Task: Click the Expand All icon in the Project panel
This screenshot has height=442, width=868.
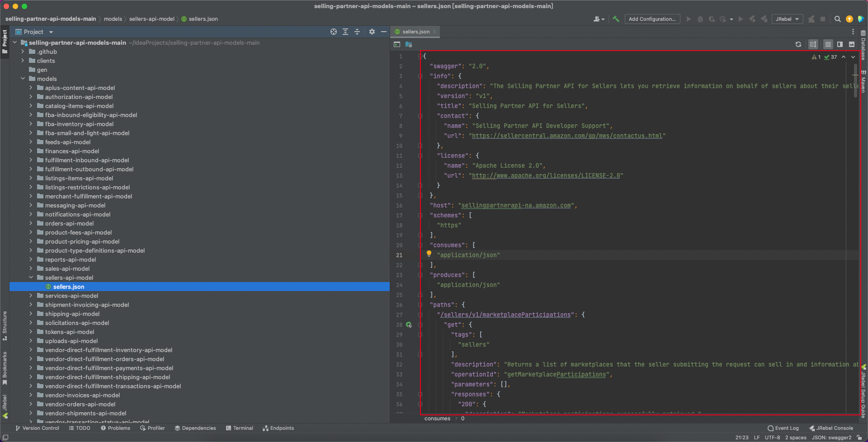Action: (x=345, y=32)
